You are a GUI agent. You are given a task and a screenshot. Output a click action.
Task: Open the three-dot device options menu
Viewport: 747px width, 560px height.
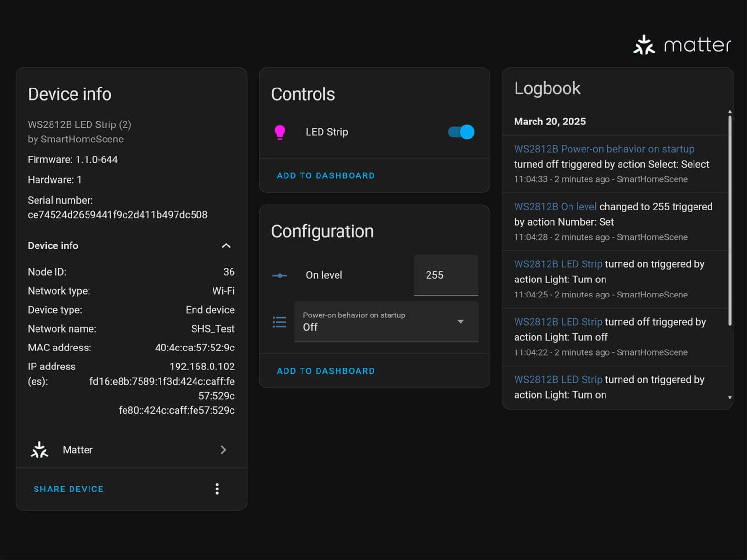click(217, 489)
